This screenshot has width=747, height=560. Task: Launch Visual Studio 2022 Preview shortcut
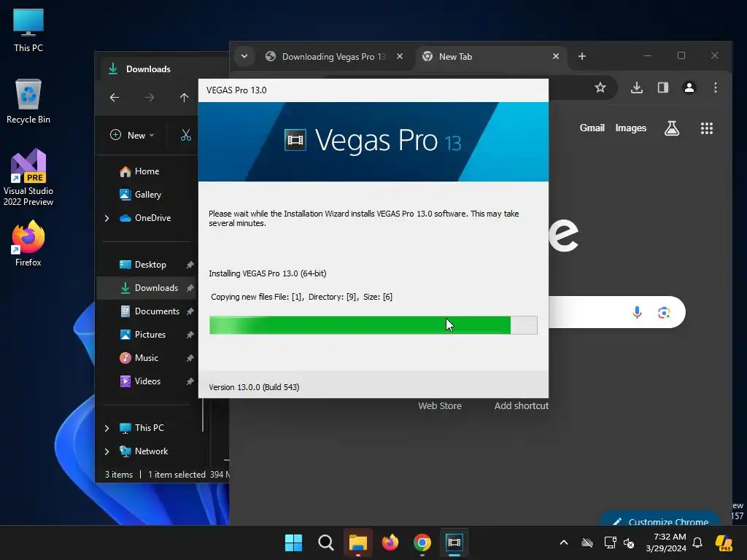(28, 177)
